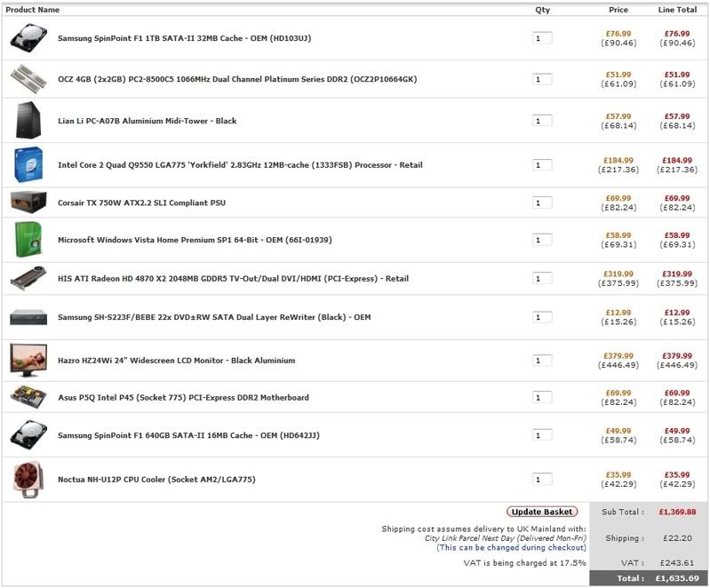The image size is (710, 588).
Task: Open Intel Core 2 Quad Q9550 product link
Action: 240,165
